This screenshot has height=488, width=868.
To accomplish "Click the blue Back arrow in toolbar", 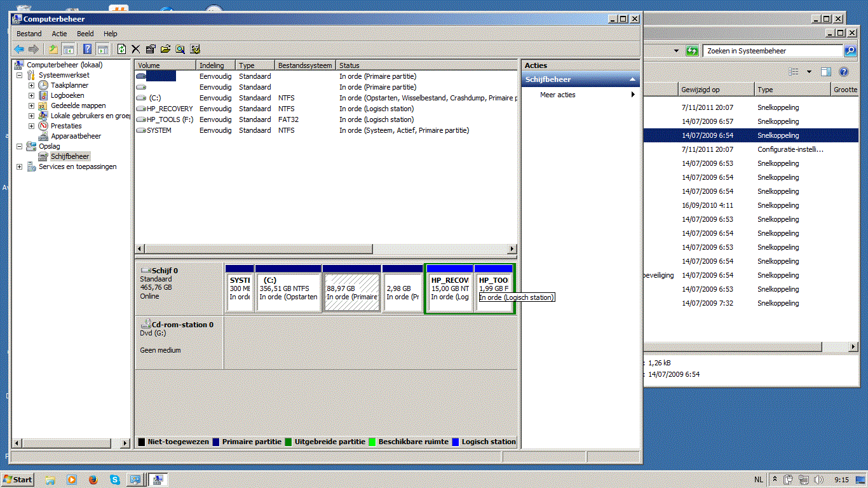I will point(19,49).
